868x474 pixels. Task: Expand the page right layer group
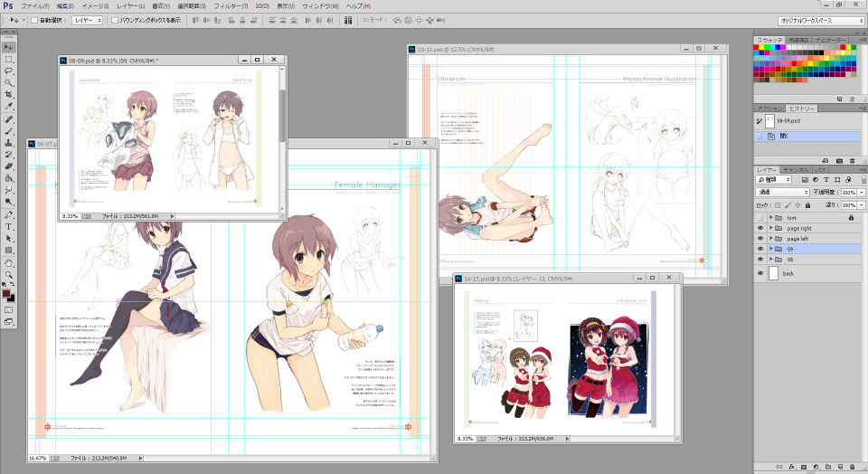[770, 228]
